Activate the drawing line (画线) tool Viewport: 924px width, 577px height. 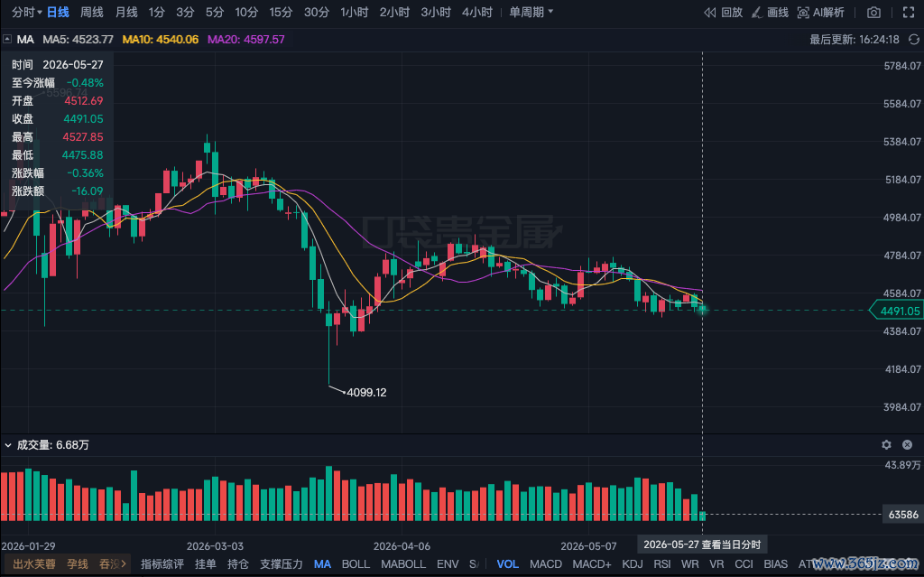770,13
